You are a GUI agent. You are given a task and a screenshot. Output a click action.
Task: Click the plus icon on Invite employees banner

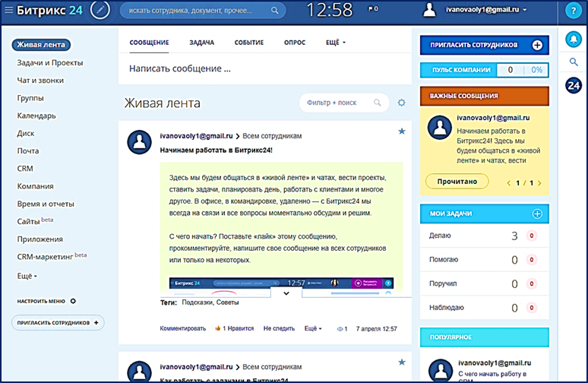coord(537,45)
